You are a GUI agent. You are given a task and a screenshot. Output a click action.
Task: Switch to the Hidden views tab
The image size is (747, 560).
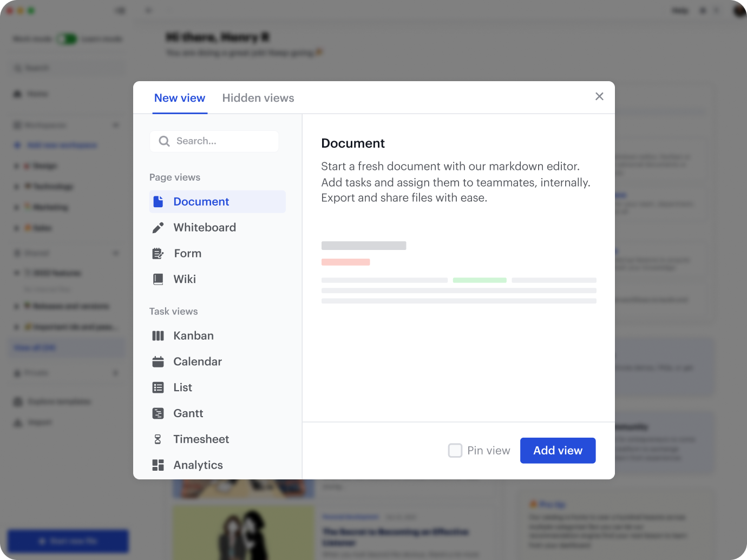pyautogui.click(x=258, y=98)
